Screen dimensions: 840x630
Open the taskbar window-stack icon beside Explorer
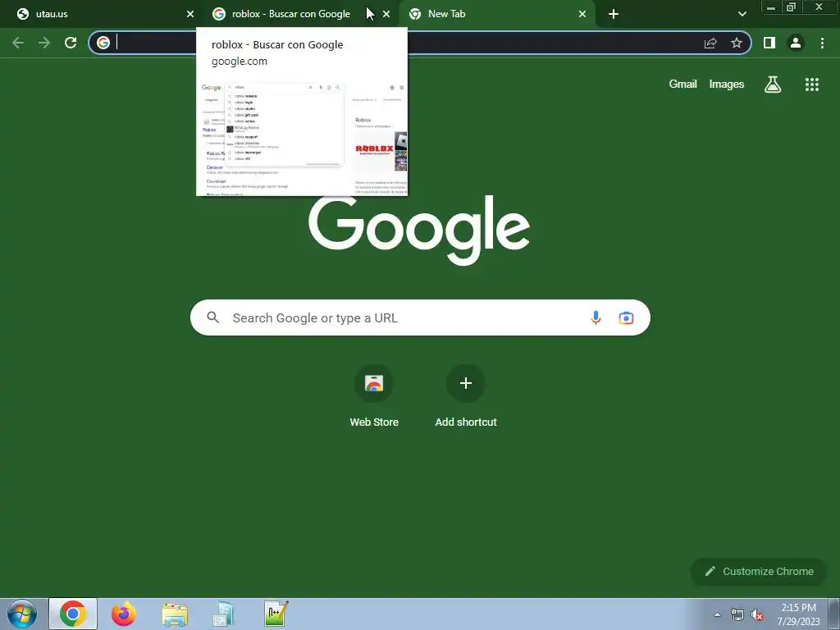click(223, 614)
